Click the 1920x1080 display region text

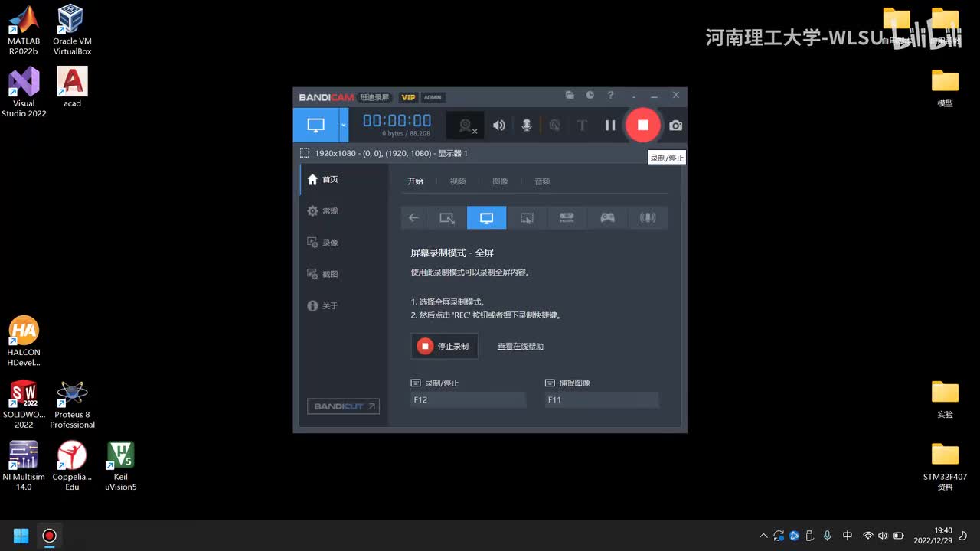(x=390, y=153)
